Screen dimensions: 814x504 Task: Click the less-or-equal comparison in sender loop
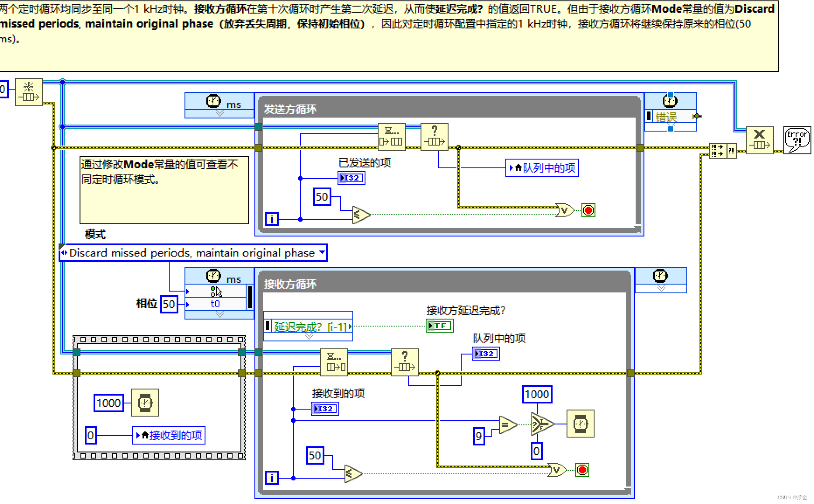[361, 215]
